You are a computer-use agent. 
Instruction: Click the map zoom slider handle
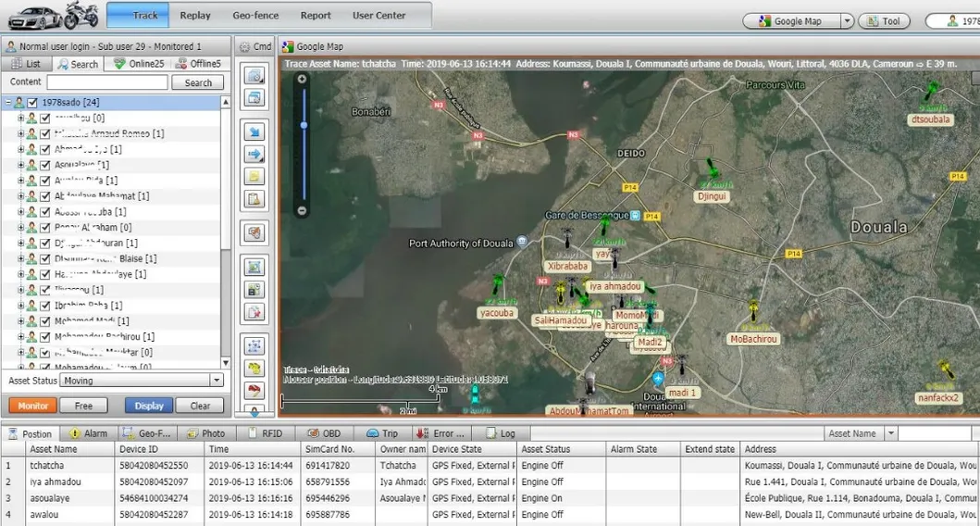tap(304, 125)
